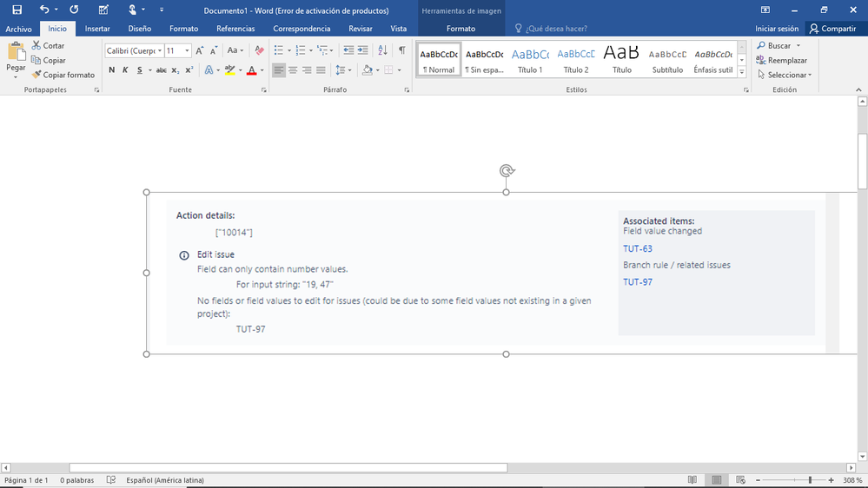Viewport: 868px width, 488px height.
Task: Decrease font size with the small A
Action: [x=214, y=50]
